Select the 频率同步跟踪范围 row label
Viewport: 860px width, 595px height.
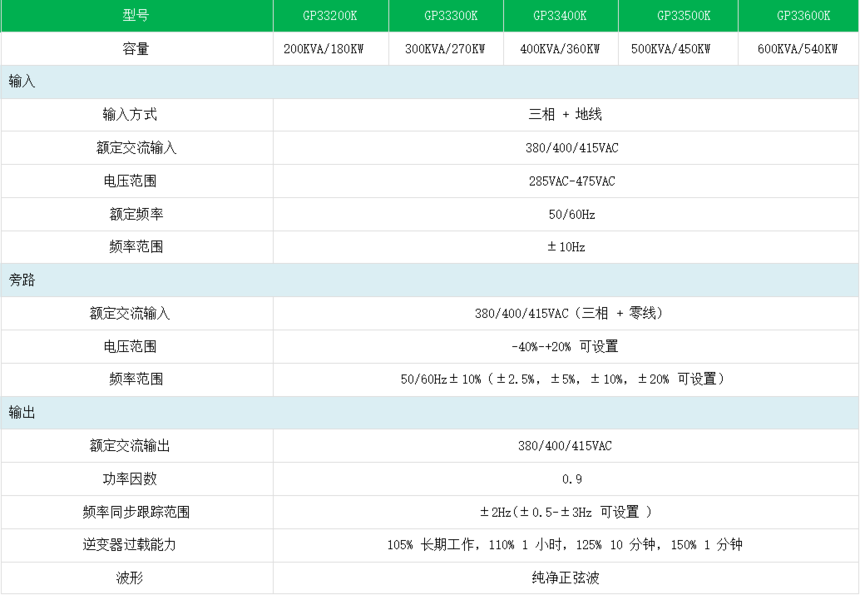coord(136,512)
